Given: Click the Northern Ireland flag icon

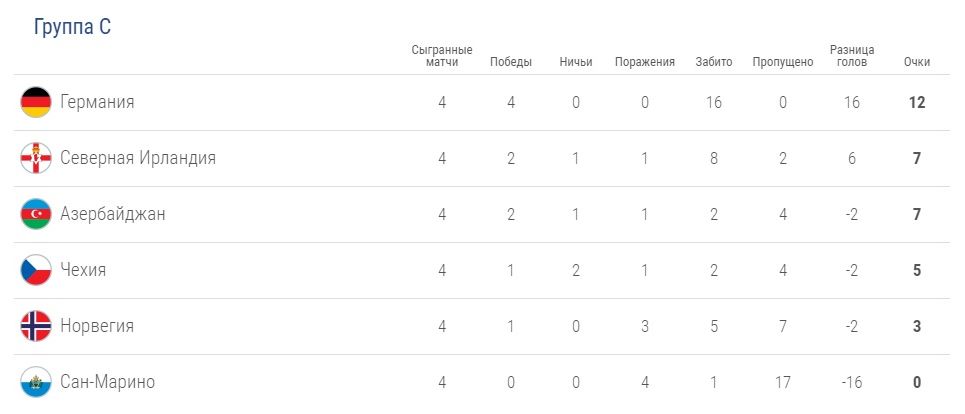Looking at the screenshot, I should 36,158.
